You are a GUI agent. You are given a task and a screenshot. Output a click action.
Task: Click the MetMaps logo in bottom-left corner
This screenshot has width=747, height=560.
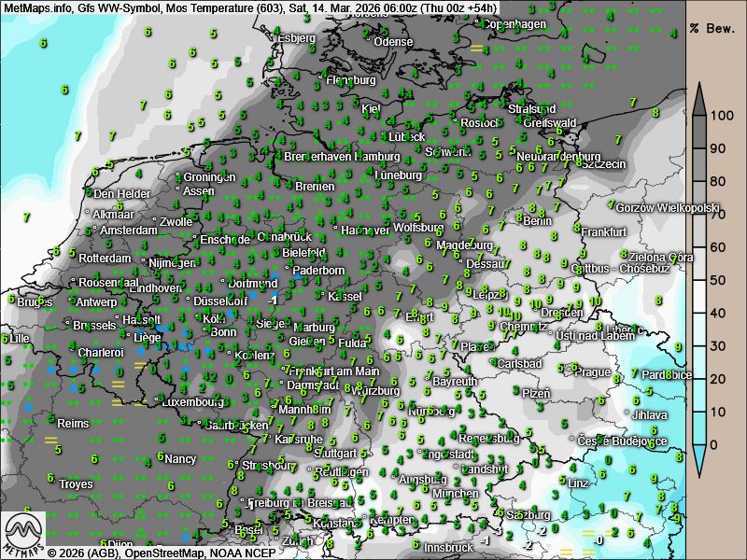tap(23, 534)
